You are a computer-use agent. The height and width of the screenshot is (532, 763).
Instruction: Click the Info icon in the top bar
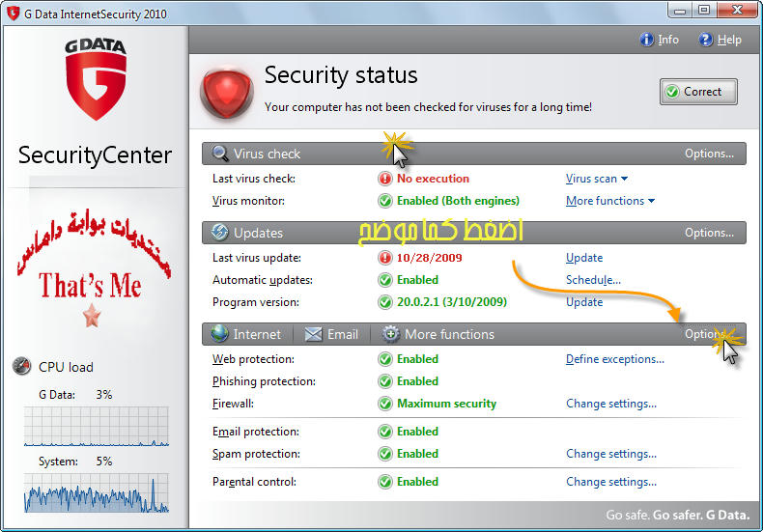click(x=646, y=40)
